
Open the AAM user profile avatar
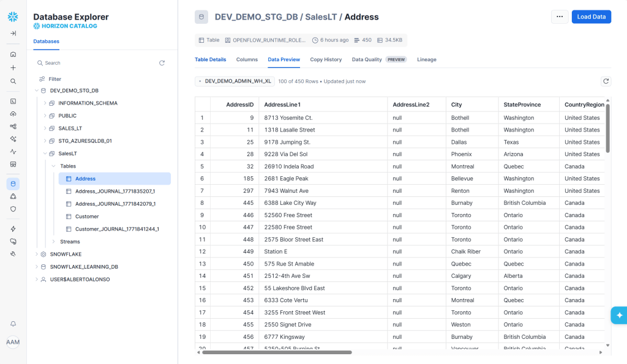tap(13, 342)
